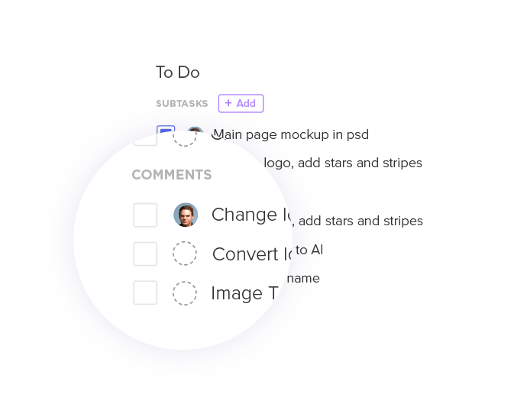Viewport: 527px width, 420px height.
Task: Assign user via empty circle on Convert subtask
Action: point(185,254)
